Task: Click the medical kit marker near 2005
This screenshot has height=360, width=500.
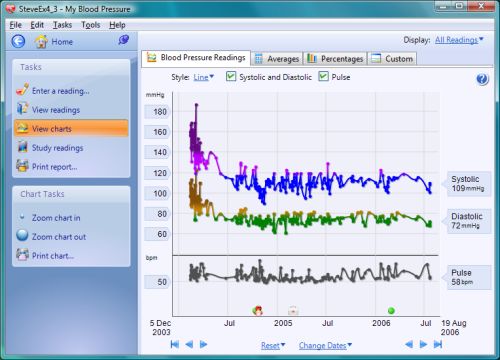Action: [x=293, y=310]
